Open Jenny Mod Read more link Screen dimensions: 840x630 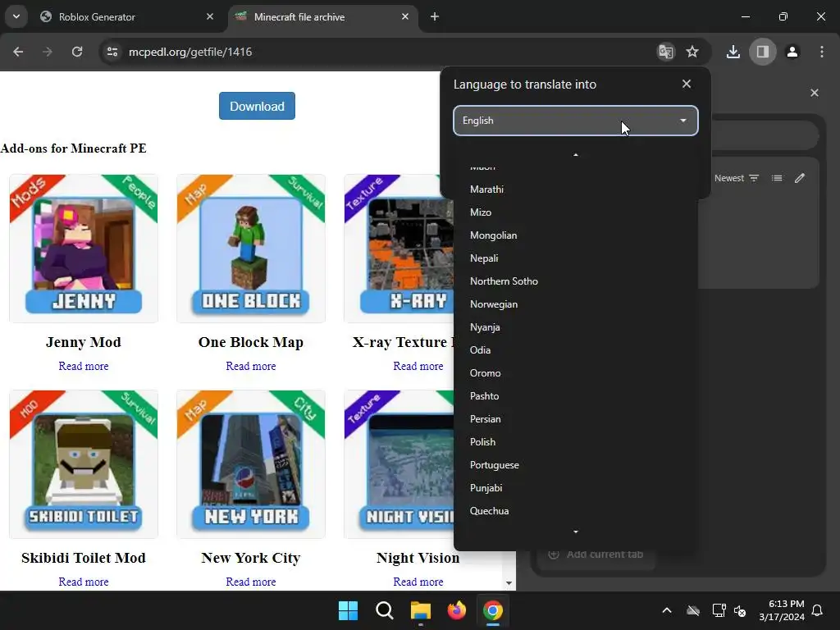84,366
